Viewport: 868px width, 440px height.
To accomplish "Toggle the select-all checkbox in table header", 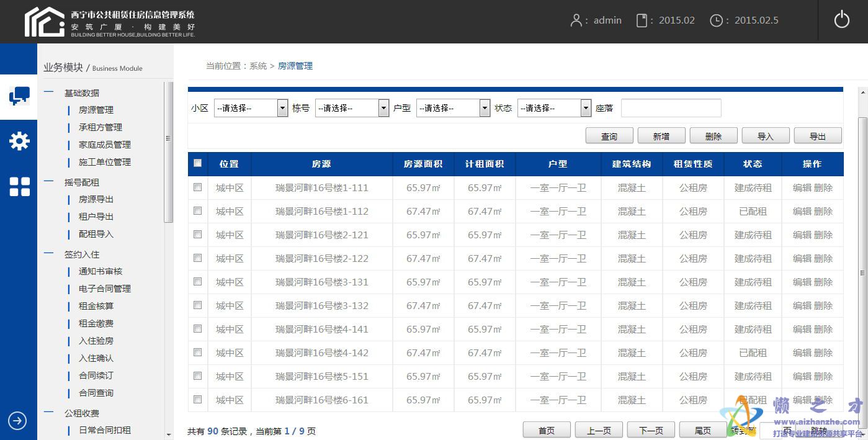I will point(198,163).
